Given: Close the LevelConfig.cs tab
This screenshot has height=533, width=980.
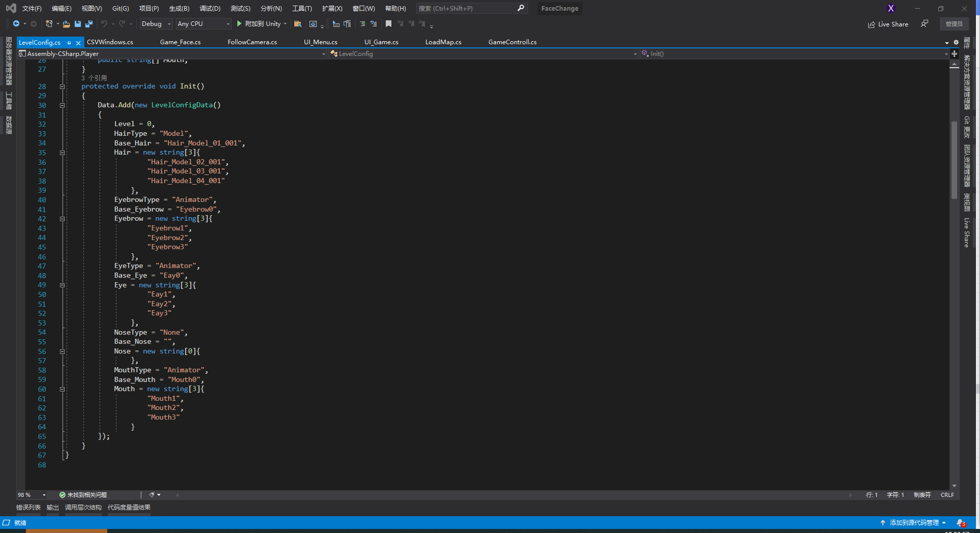Looking at the screenshot, I should tap(78, 43).
